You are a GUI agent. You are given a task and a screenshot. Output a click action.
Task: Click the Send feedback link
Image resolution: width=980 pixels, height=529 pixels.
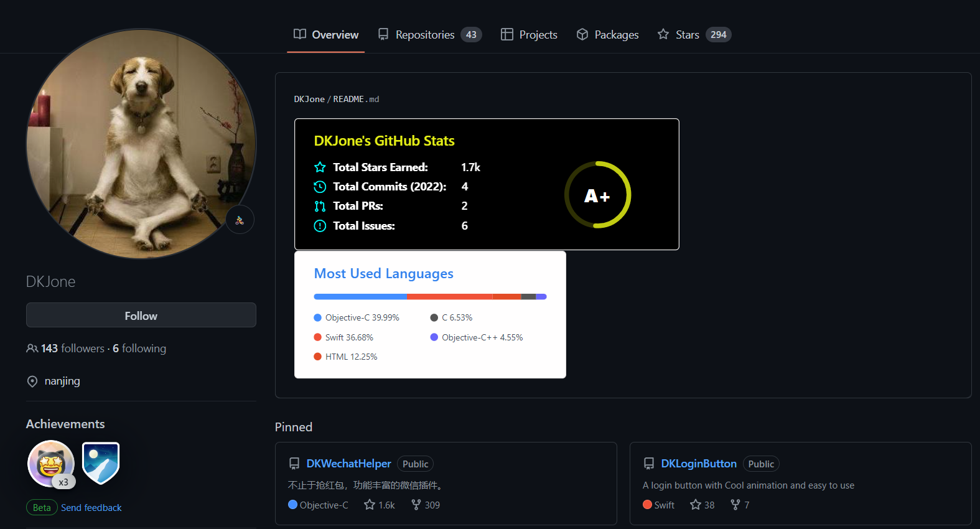[91, 508]
